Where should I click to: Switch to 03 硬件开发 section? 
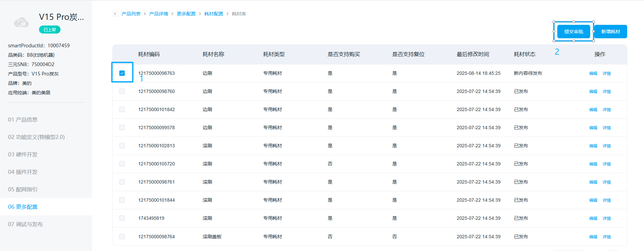click(x=23, y=154)
